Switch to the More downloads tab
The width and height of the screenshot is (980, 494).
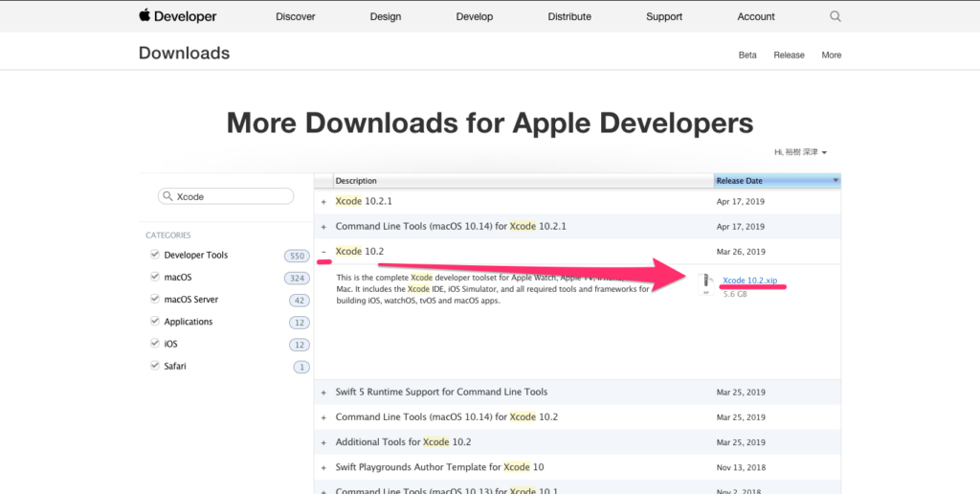[832, 55]
